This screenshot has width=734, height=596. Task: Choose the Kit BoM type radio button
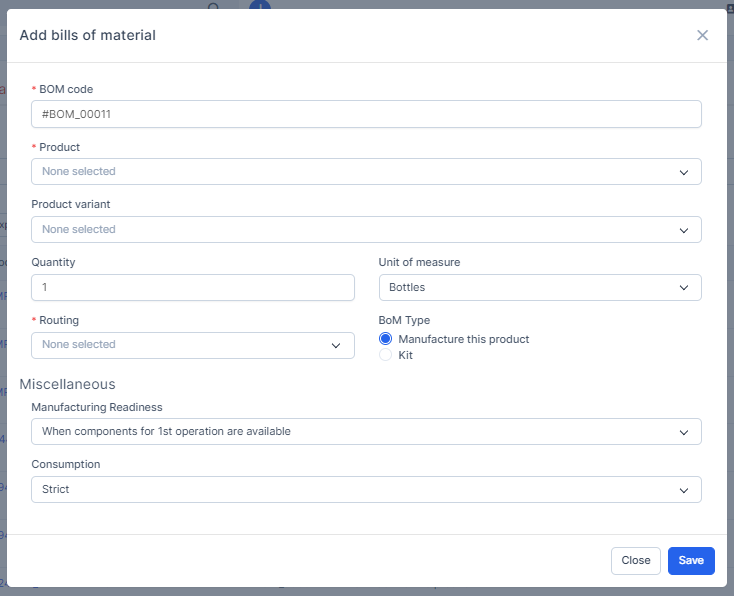point(386,355)
